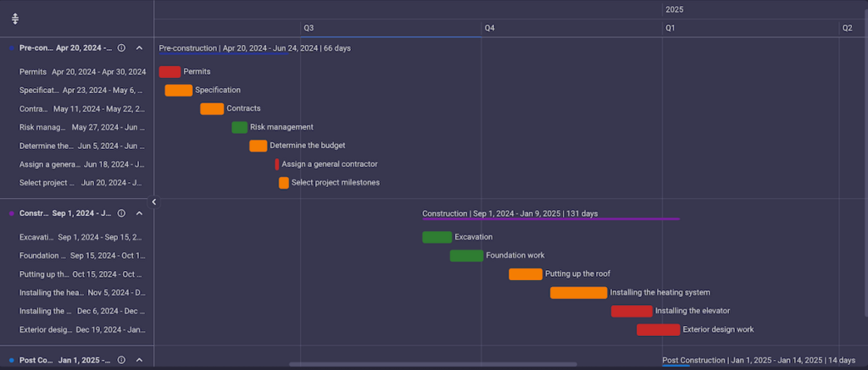868x370 pixels.
Task: Select the red Permits task bar
Action: tap(170, 72)
